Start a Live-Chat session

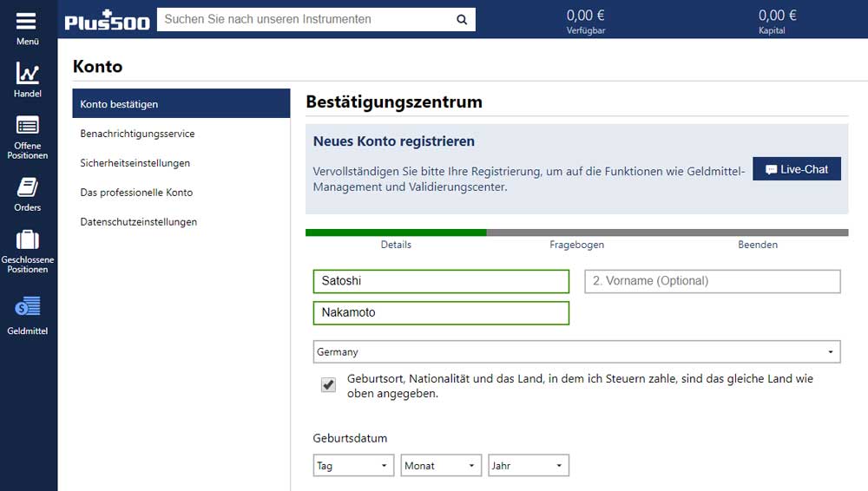[x=797, y=169]
